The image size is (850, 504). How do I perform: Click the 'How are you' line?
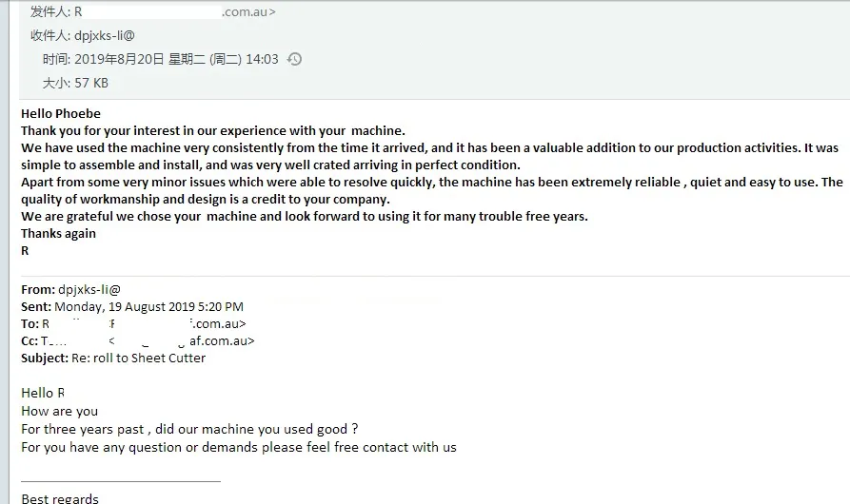tap(60, 411)
